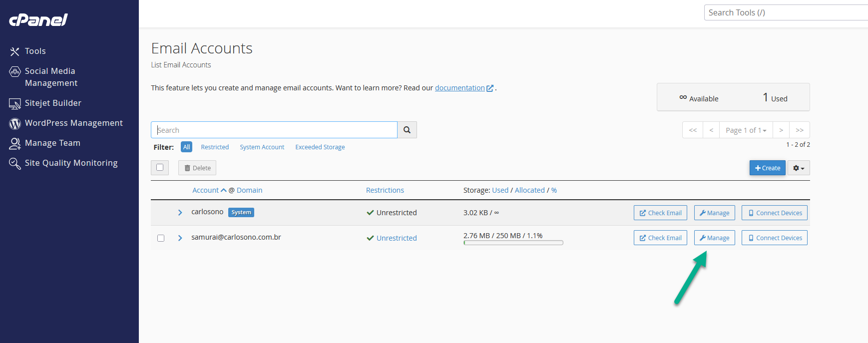Sort storage by Used
The height and width of the screenshot is (343, 868).
(500, 190)
